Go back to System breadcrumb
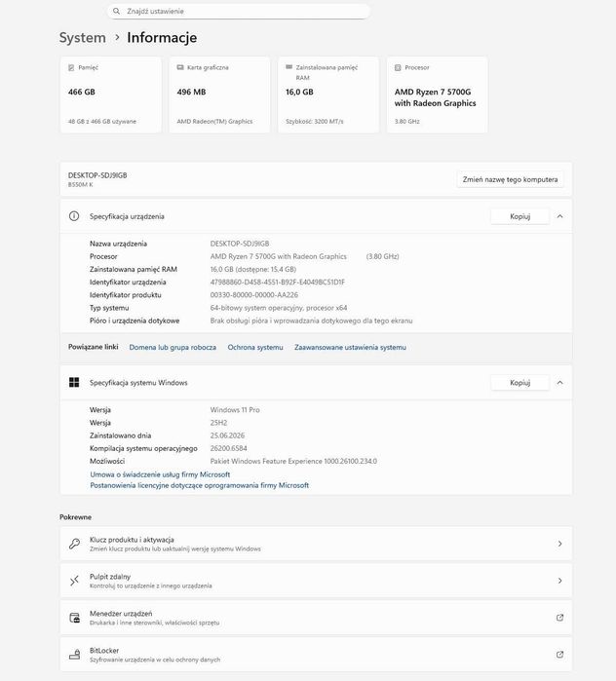616x681 pixels. click(83, 38)
